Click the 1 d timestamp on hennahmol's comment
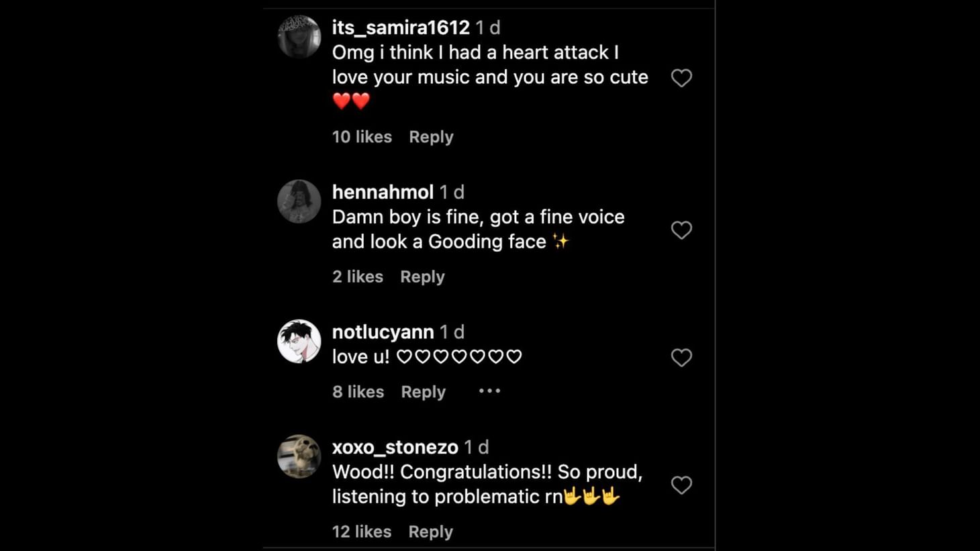This screenshot has height=551, width=980. pos(450,192)
